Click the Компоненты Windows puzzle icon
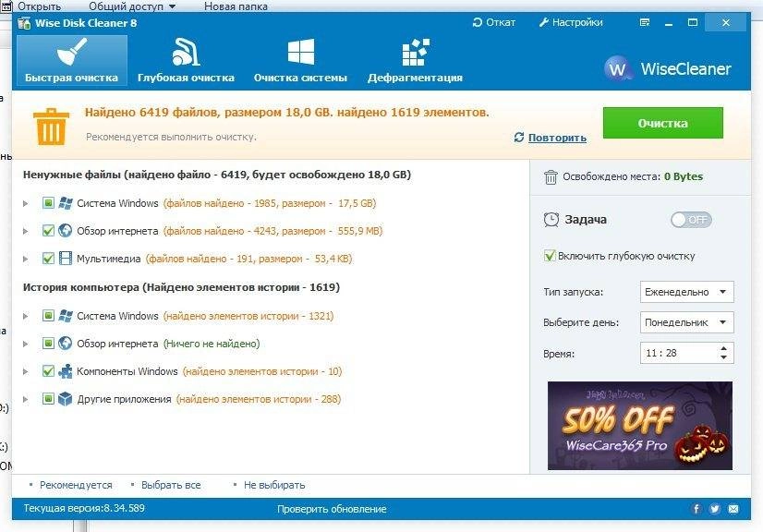Screen dimensions: 763x532 click(66, 371)
